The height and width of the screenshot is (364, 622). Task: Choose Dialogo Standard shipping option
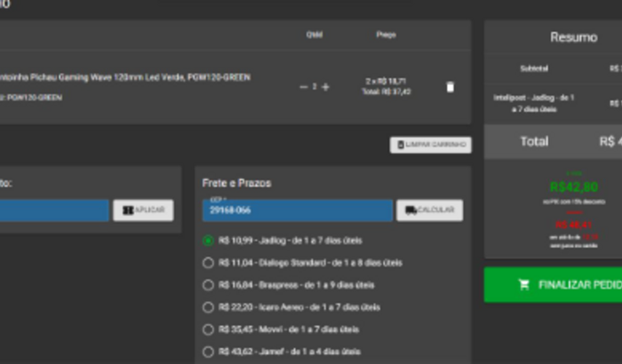pos(209,263)
